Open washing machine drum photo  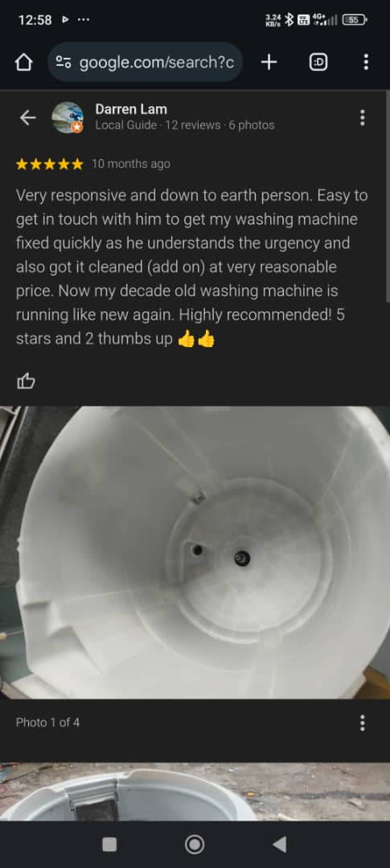(x=195, y=552)
